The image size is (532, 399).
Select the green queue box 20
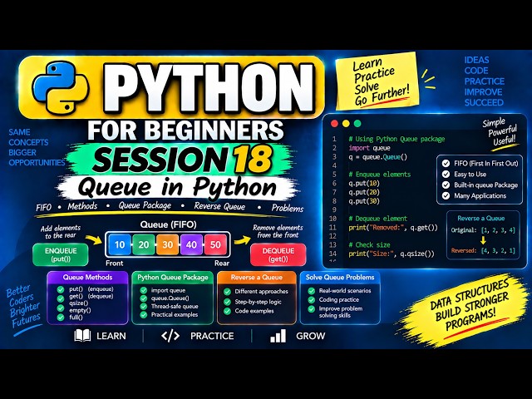[144, 244]
